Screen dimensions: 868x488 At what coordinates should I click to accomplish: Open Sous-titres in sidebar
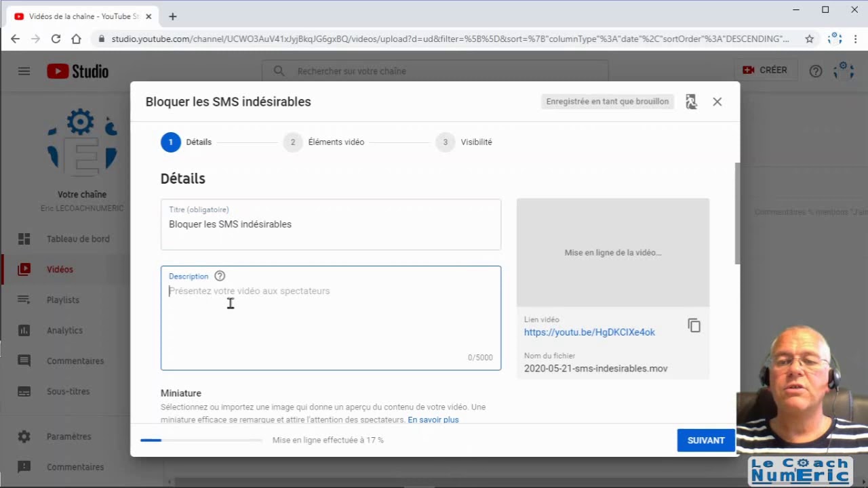(x=68, y=391)
